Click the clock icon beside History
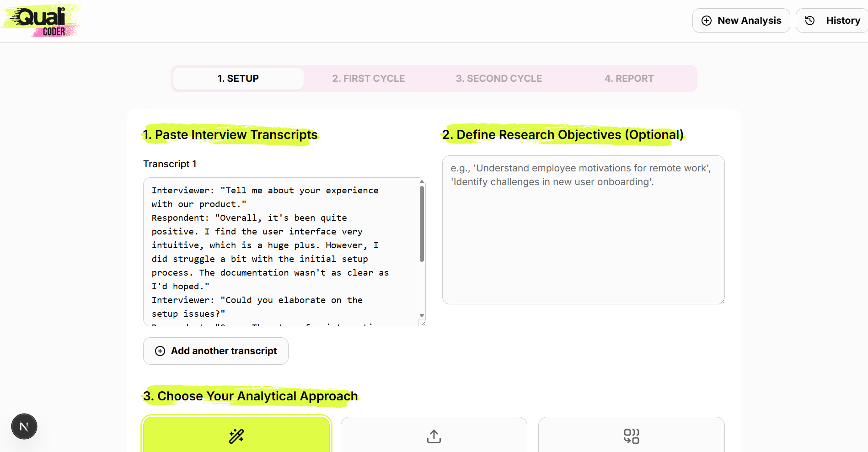868x452 pixels. pos(810,21)
